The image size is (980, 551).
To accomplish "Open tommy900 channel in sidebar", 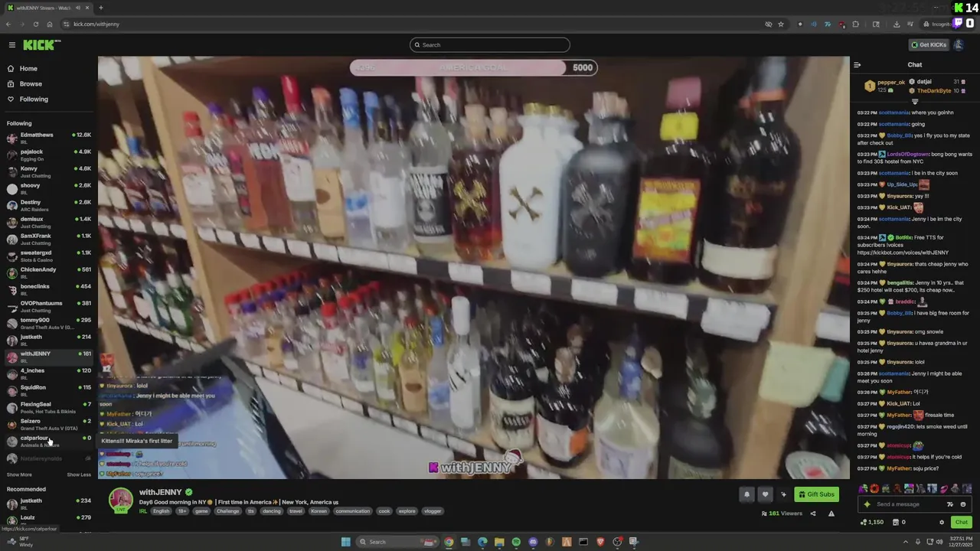I will click(x=49, y=324).
